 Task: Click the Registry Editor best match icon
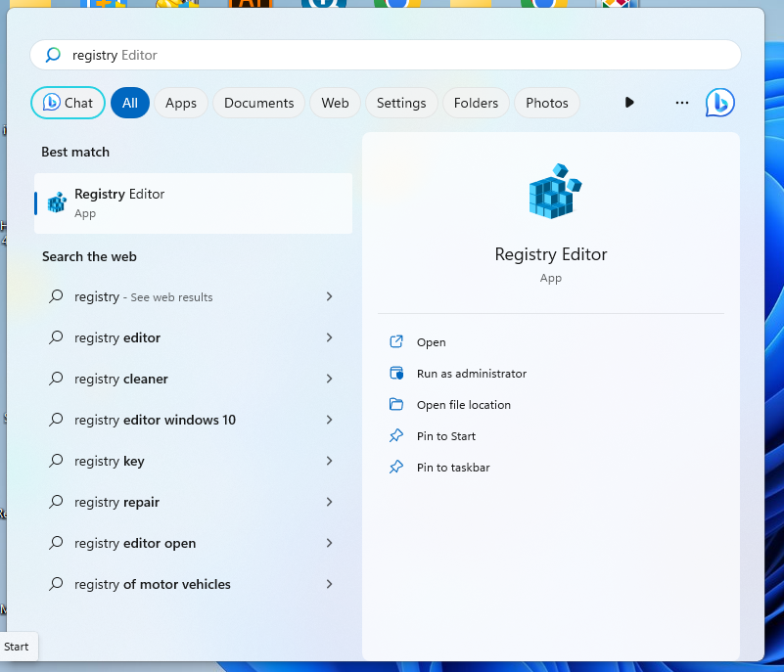(57, 202)
